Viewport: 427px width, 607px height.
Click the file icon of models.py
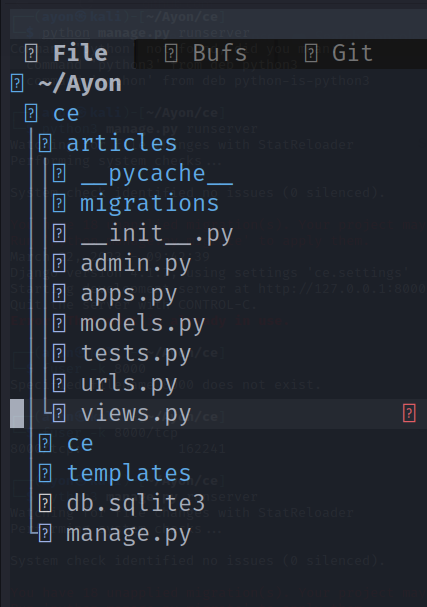59,323
